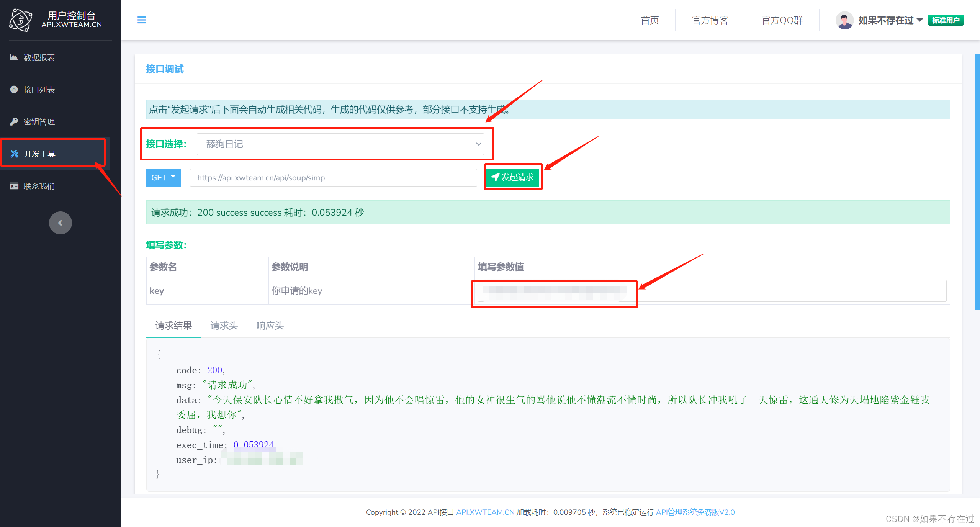Click the 开发工具 tools icon
Image resolution: width=980 pixels, height=527 pixels.
[x=15, y=154]
